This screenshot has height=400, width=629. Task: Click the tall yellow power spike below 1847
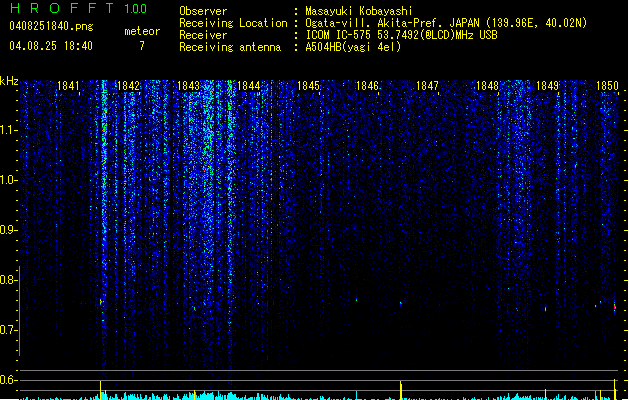tap(401, 390)
